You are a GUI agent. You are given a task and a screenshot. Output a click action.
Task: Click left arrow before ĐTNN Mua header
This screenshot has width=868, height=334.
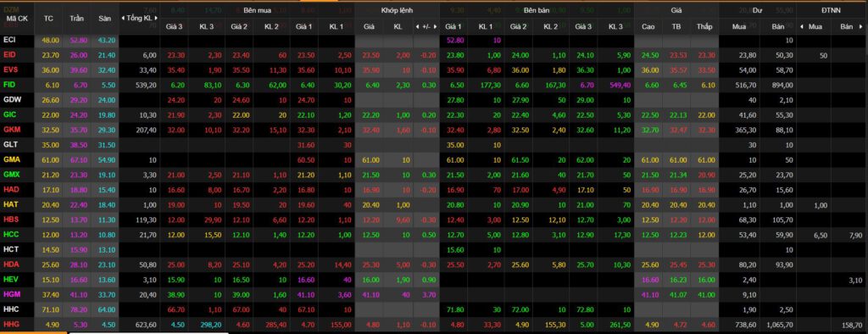pyautogui.click(x=801, y=26)
